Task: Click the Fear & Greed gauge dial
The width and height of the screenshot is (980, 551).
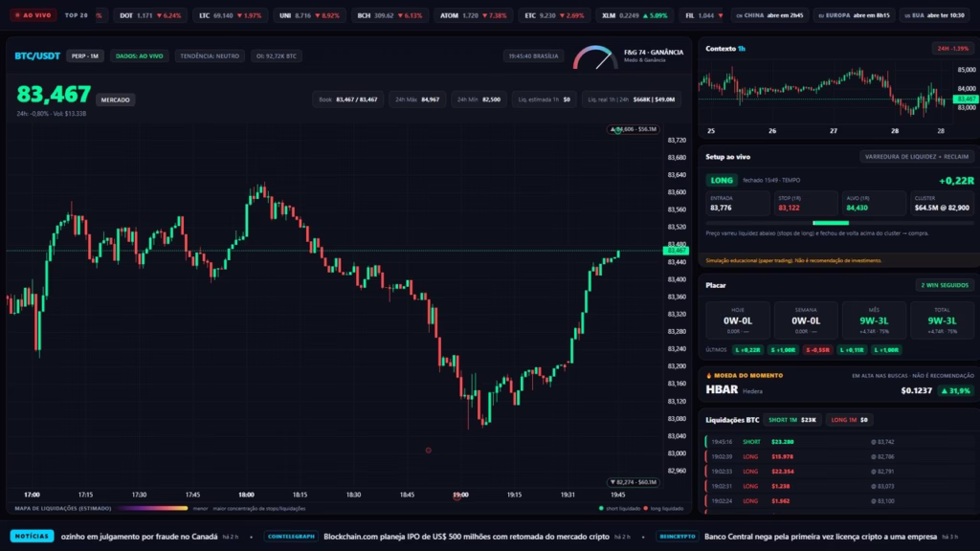Action: (x=594, y=57)
